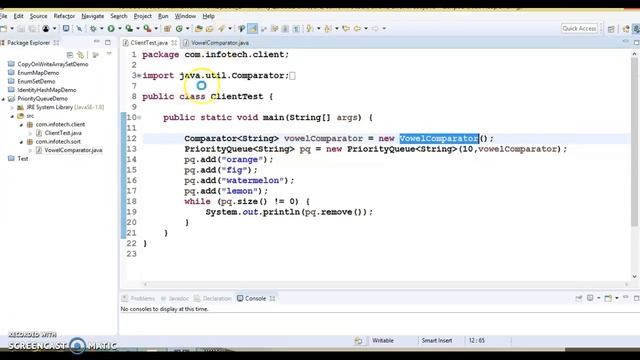Click the Previous Annotation icon

click(328, 29)
